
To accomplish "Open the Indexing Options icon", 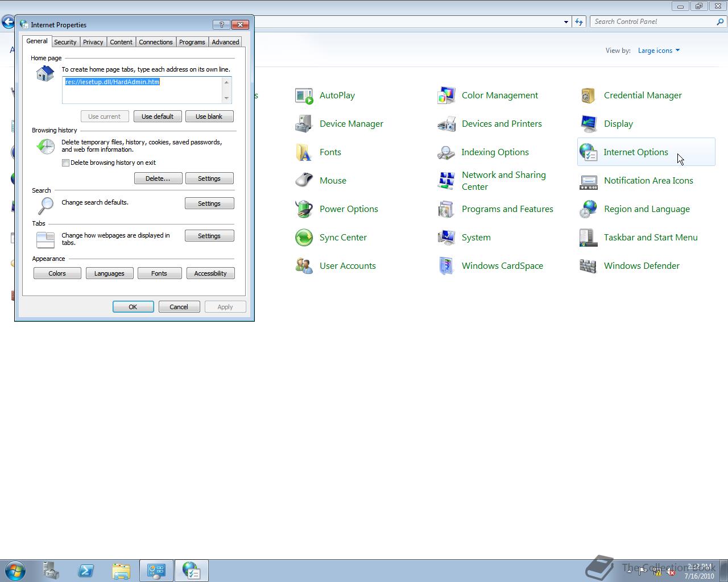I will coord(446,152).
